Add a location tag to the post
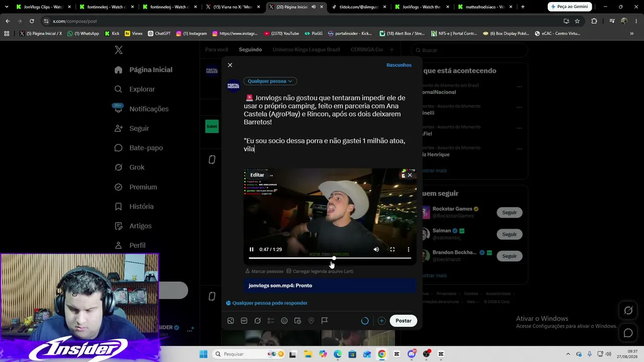 [311, 321]
